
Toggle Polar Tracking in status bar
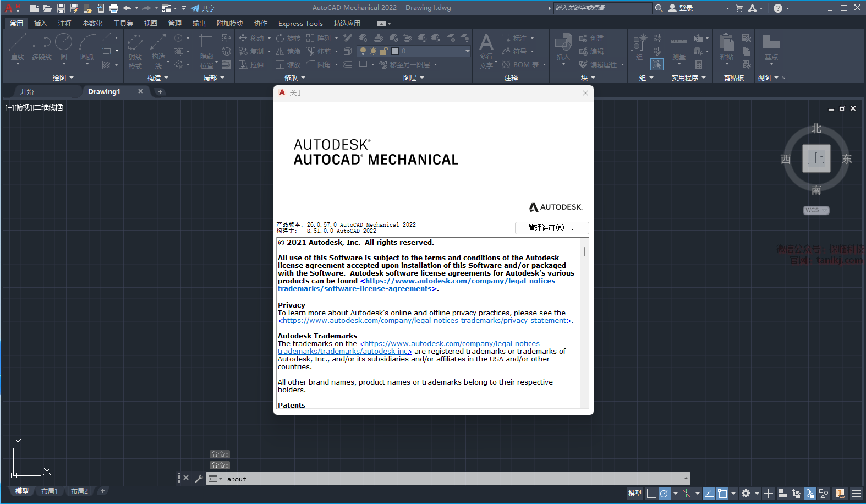click(665, 494)
